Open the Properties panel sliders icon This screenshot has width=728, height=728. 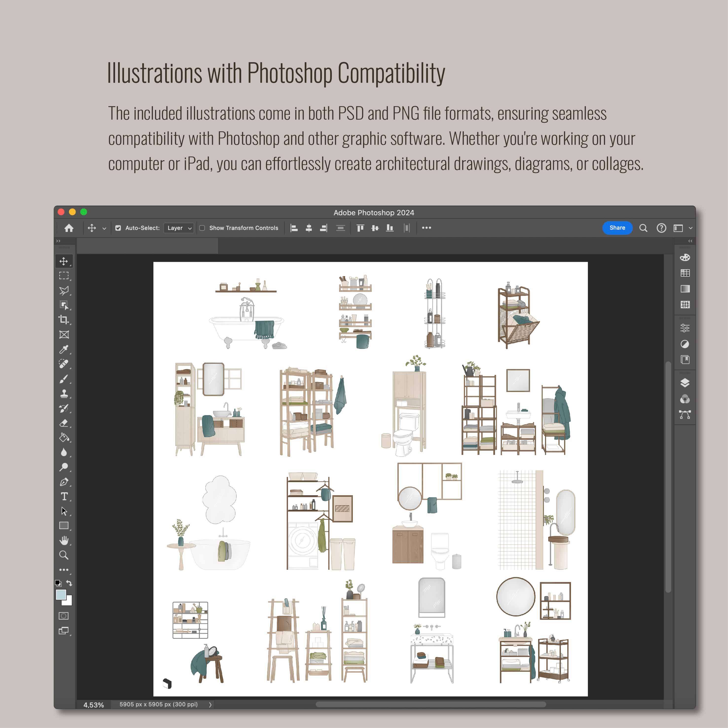pyautogui.click(x=685, y=328)
